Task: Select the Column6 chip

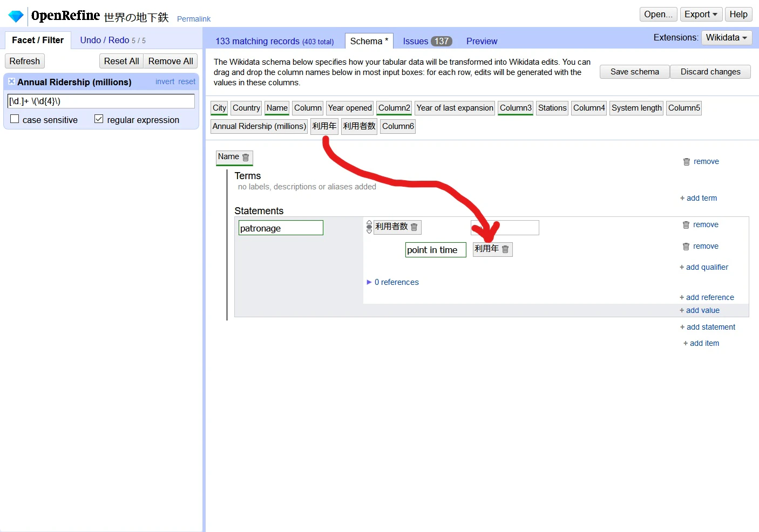Action: pos(398,126)
